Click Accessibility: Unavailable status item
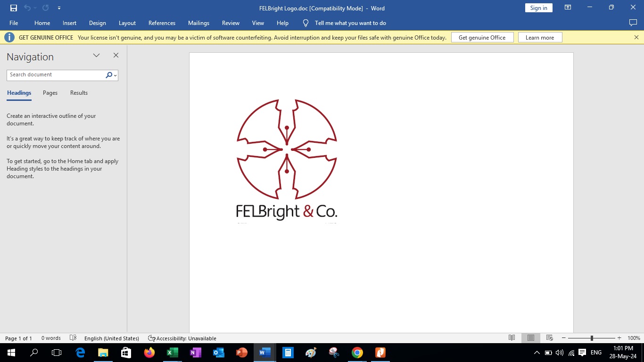This screenshot has width=644, height=362. click(x=182, y=338)
